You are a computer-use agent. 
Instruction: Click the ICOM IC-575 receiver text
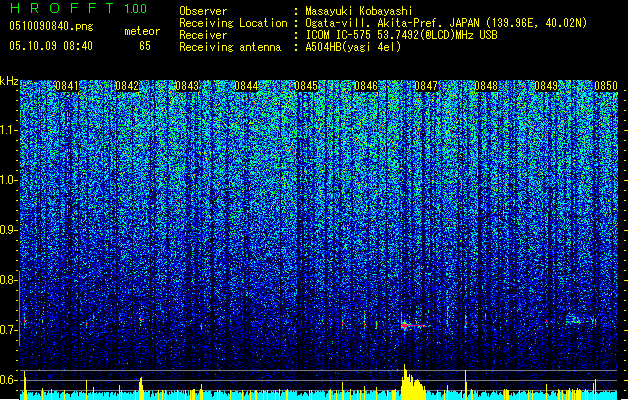401,35
